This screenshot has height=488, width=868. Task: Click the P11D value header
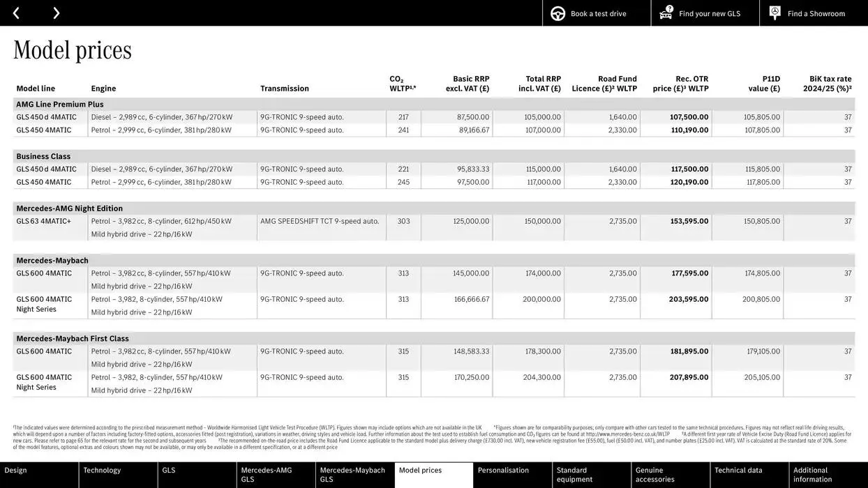coord(765,84)
